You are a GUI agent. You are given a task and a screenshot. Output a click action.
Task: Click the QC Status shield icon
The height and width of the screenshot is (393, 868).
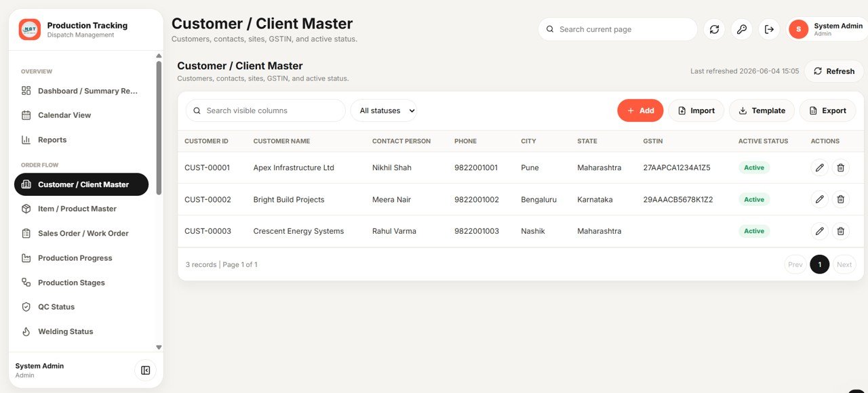26,307
